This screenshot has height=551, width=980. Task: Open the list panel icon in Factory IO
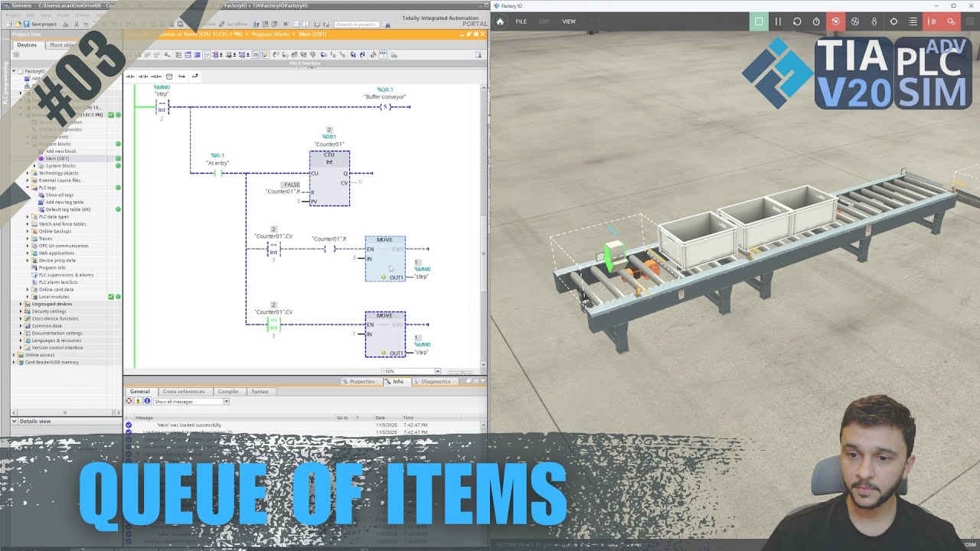(913, 21)
